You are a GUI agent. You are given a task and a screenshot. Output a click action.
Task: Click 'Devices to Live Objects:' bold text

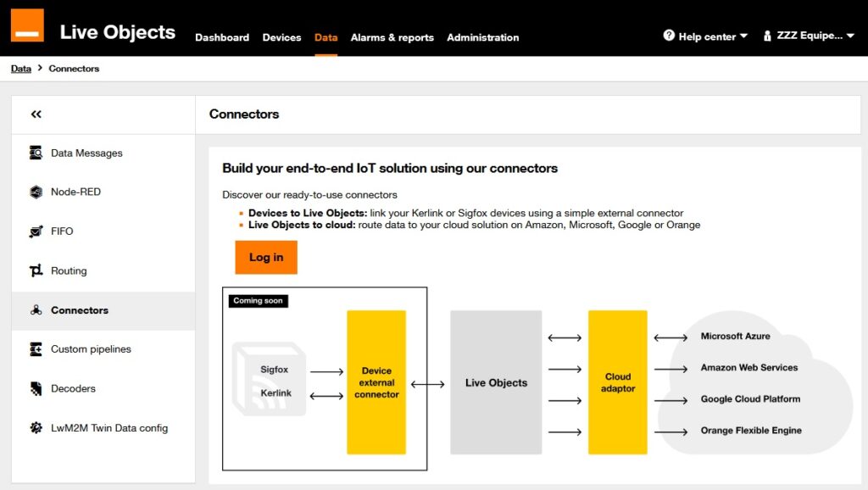pos(307,213)
